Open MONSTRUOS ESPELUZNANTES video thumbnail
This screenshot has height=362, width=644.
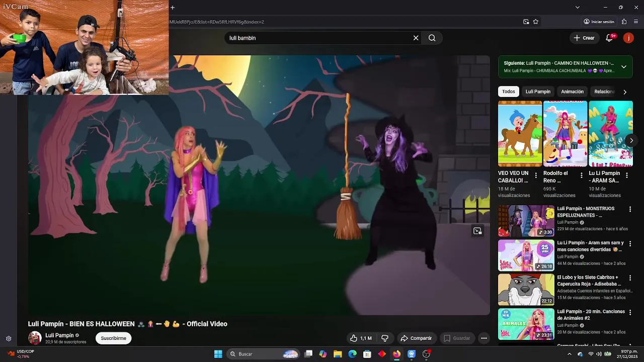(x=526, y=221)
